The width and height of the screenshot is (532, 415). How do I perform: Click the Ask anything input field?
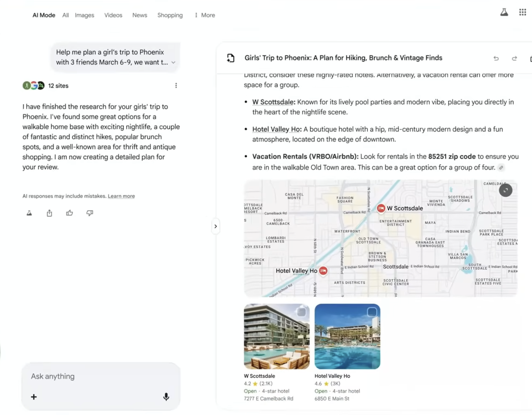coord(95,376)
